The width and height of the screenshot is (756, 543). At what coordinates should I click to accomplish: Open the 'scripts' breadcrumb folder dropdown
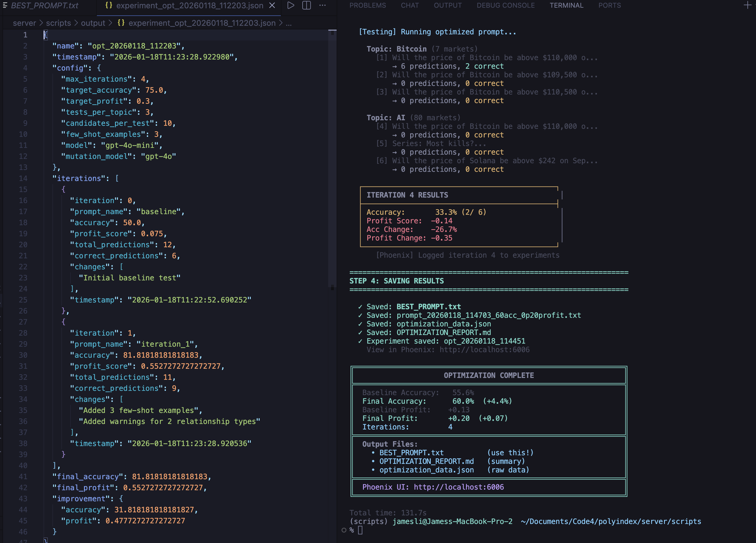click(x=58, y=23)
